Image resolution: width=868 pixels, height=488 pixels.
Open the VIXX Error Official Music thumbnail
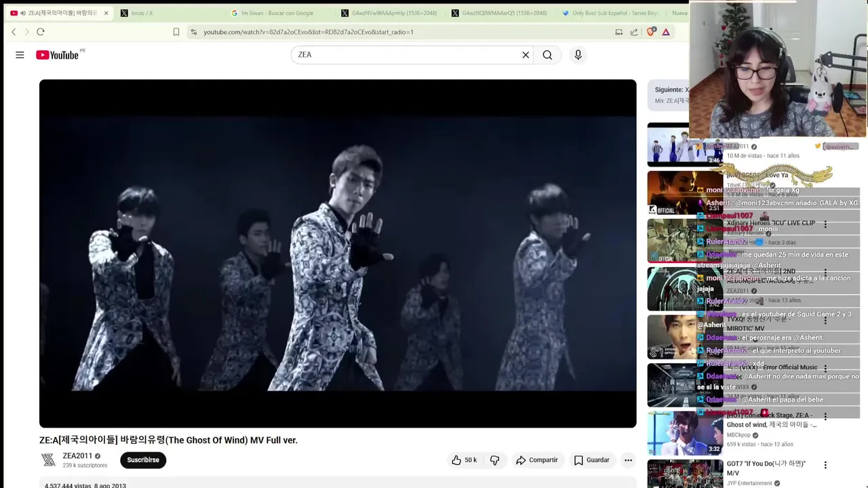pos(685,385)
